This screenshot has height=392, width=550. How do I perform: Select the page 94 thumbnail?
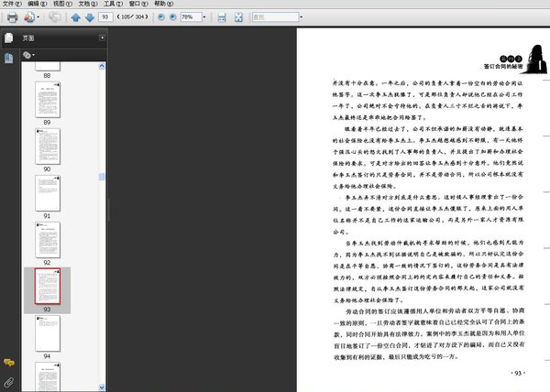48,333
